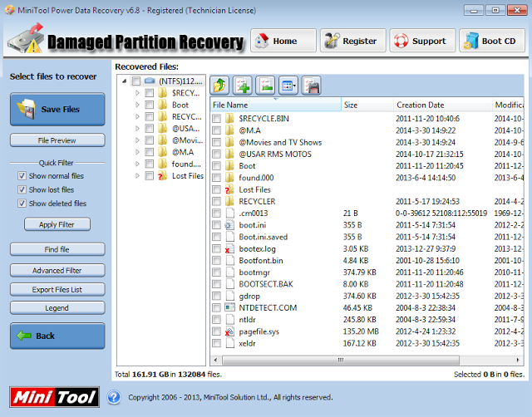532x417 pixels.
Task: Click Apply Filter button
Action: 57,224
